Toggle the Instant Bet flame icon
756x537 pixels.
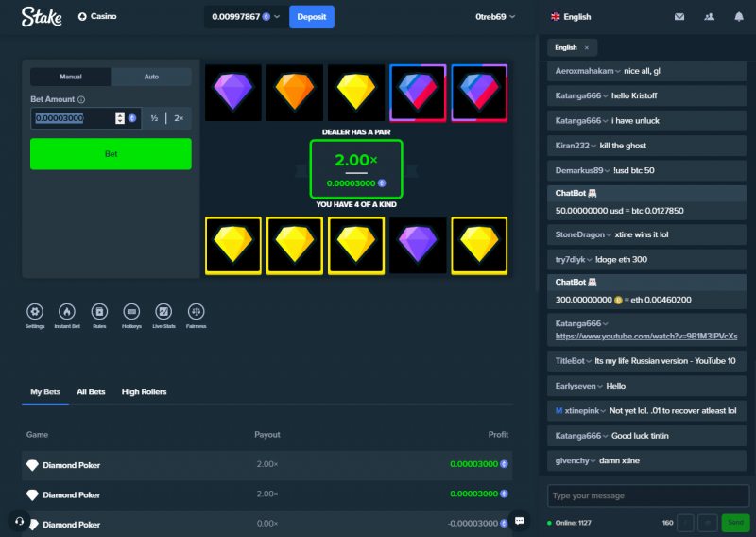[x=67, y=312]
